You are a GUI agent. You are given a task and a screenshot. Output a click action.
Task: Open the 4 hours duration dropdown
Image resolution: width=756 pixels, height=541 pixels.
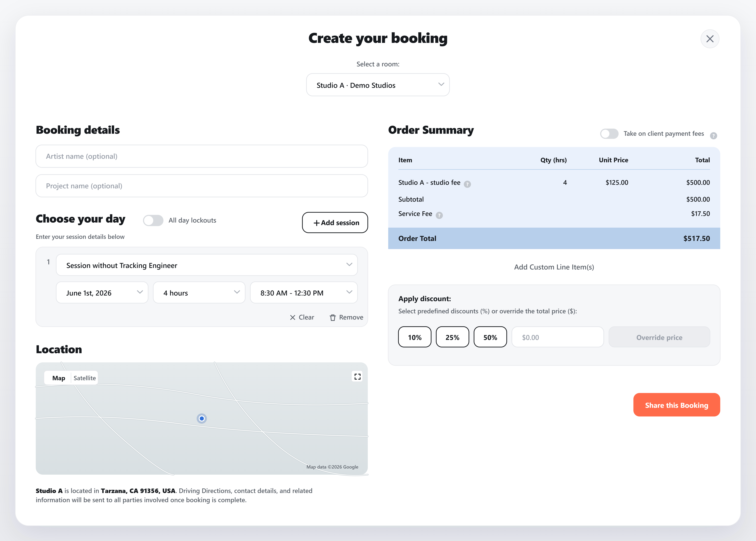[x=199, y=292]
